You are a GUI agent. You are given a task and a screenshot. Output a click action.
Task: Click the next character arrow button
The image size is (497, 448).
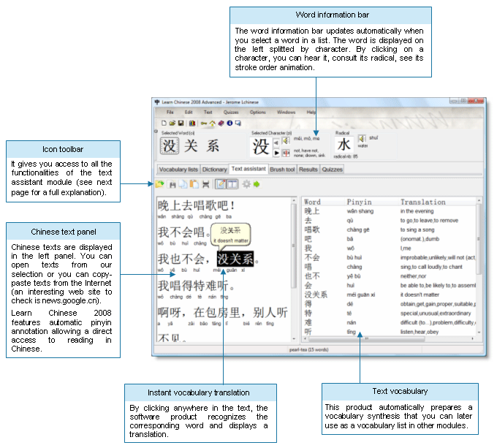(x=276, y=153)
